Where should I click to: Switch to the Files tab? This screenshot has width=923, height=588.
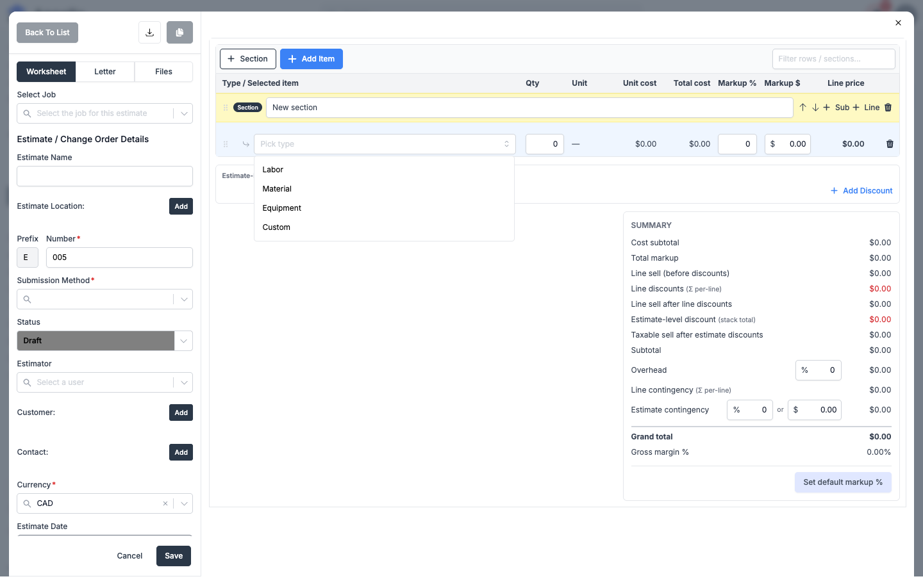163,72
